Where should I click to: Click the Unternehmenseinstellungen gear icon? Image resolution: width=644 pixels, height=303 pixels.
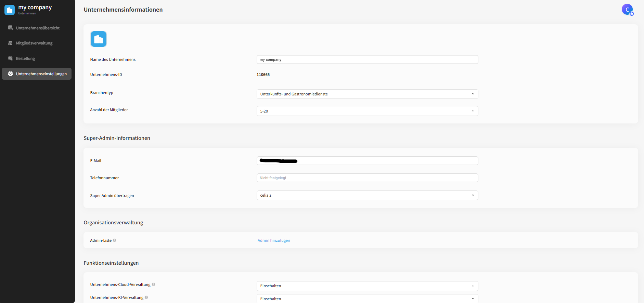coord(10,74)
